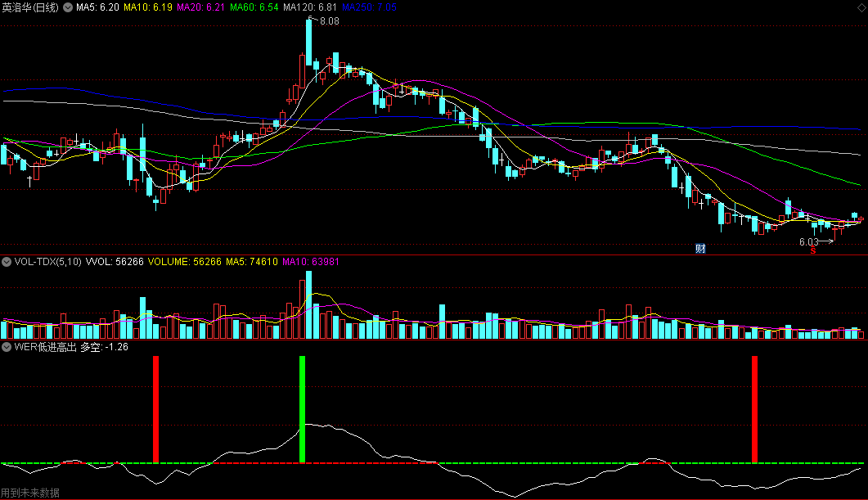
Task: Open the VOL-TDX indicator dropdown circle
Action: (7, 261)
